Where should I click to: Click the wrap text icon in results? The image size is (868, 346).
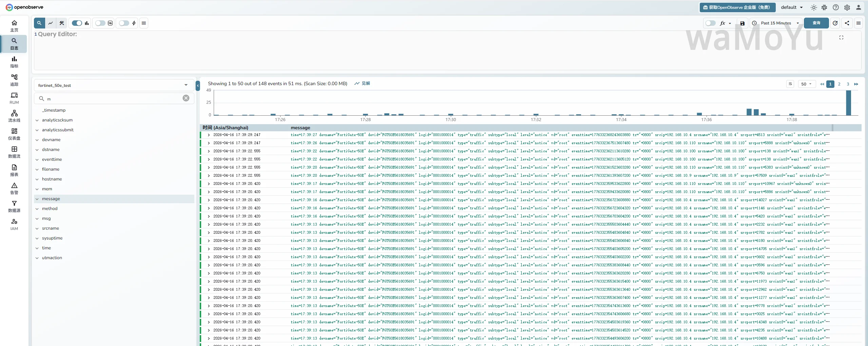[790, 84]
